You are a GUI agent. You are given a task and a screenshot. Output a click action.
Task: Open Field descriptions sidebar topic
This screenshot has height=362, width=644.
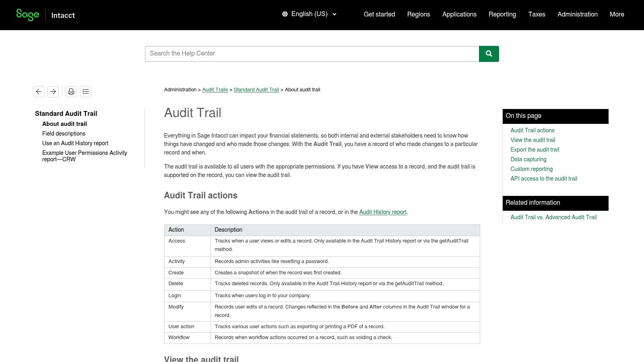[x=64, y=134]
